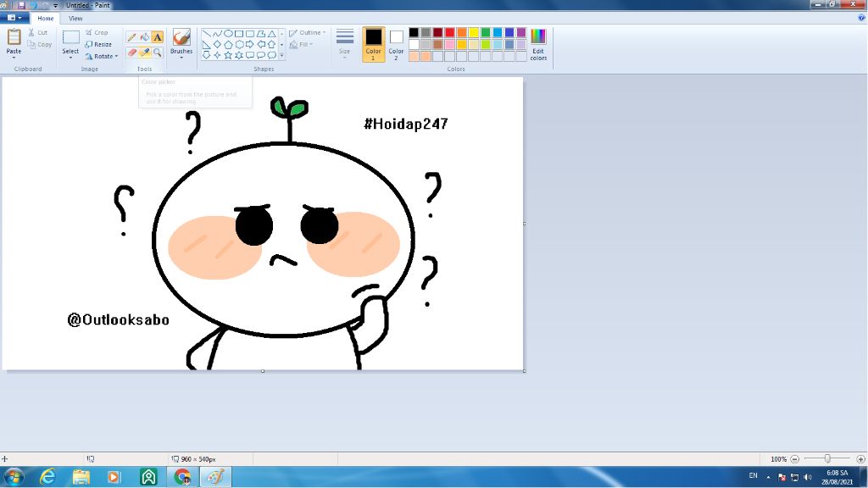Viewport: 868px width, 488px height.
Task: Expand the Shapes gallery More arrow
Action: (281, 55)
